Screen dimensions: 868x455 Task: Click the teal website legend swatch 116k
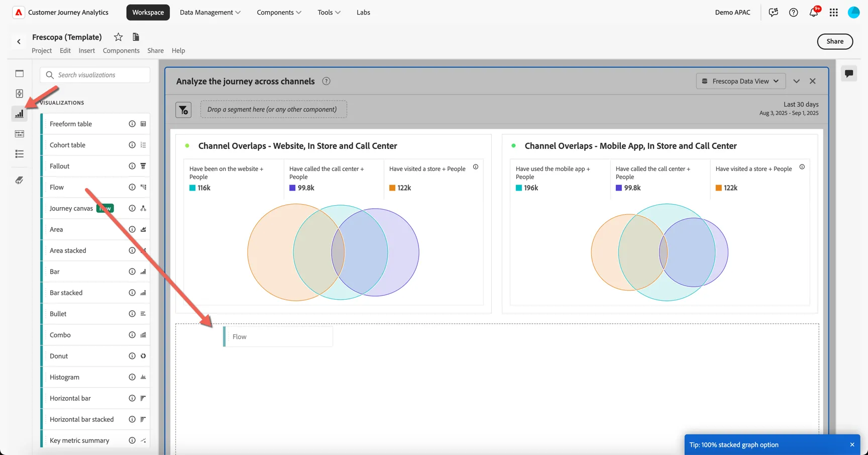[x=192, y=188]
